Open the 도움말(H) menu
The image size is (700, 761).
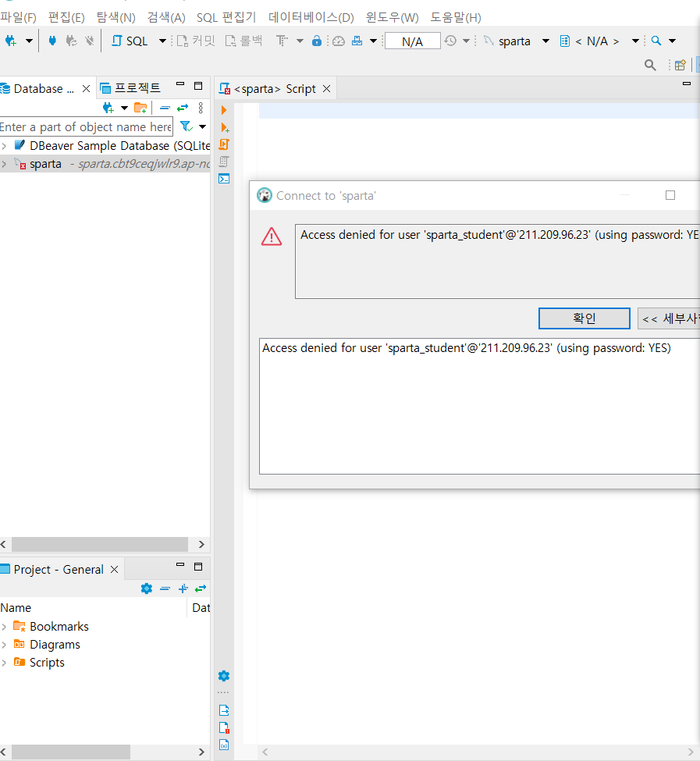click(x=456, y=17)
